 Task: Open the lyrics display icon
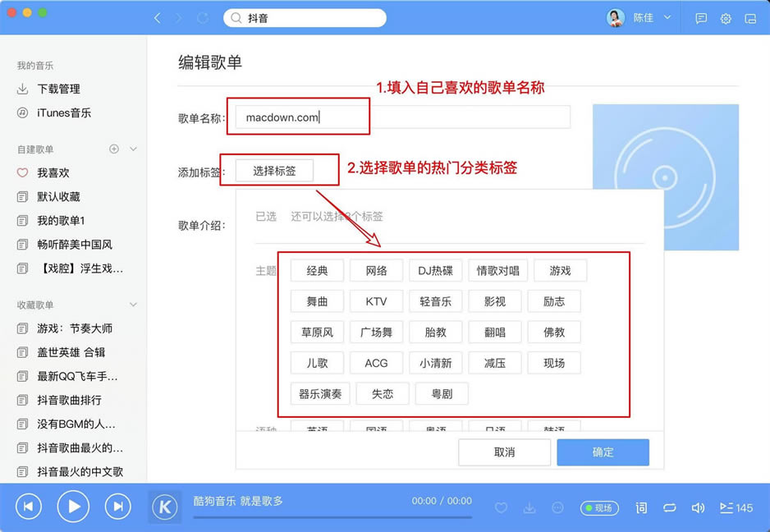click(641, 507)
